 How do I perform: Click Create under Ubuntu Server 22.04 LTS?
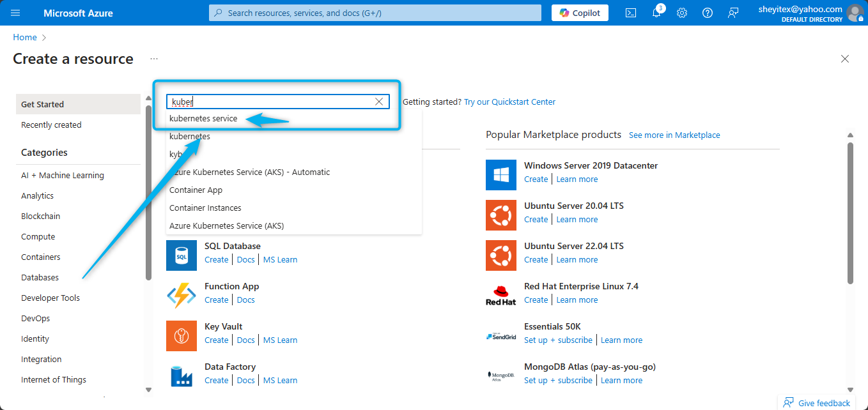click(x=536, y=259)
